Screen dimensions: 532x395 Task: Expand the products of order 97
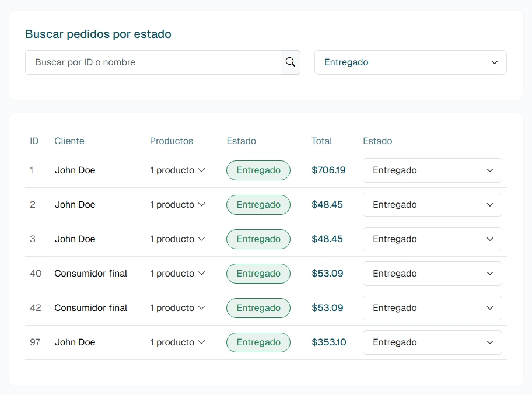coord(201,342)
